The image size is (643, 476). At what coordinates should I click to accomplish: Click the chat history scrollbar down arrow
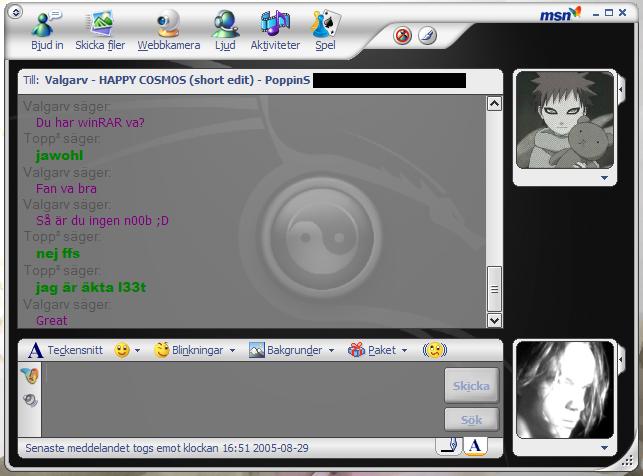(494, 320)
